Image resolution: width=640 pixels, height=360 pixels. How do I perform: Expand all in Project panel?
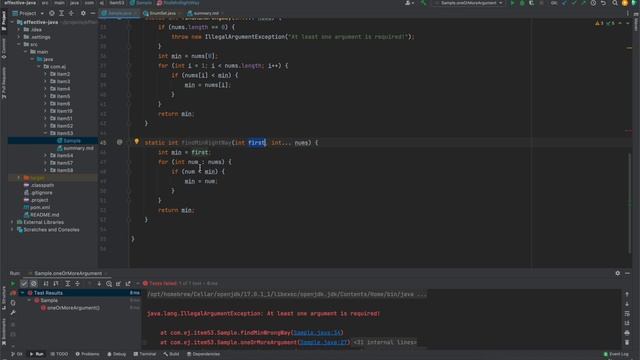[x=62, y=13]
